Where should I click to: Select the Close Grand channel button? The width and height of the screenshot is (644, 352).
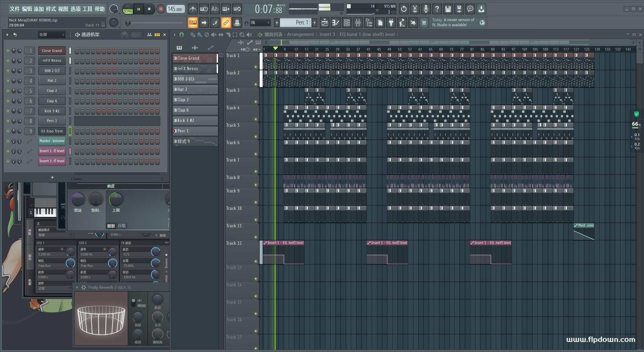click(x=52, y=51)
